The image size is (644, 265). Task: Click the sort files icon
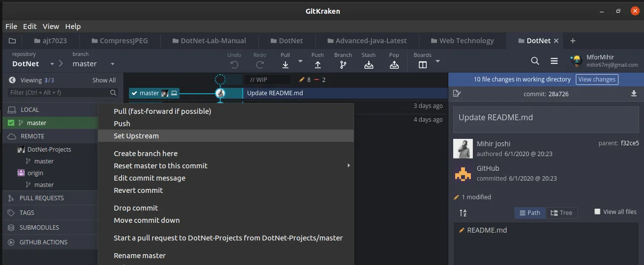463,213
